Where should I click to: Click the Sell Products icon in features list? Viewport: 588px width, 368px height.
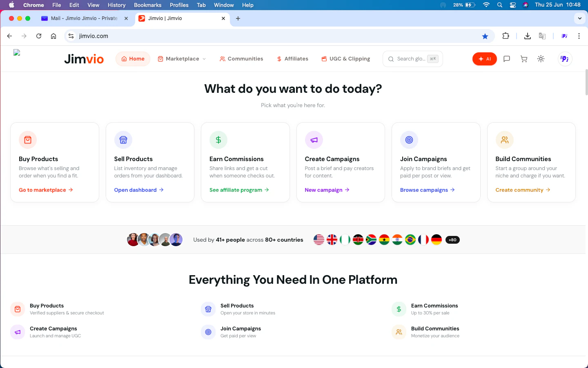tap(208, 309)
